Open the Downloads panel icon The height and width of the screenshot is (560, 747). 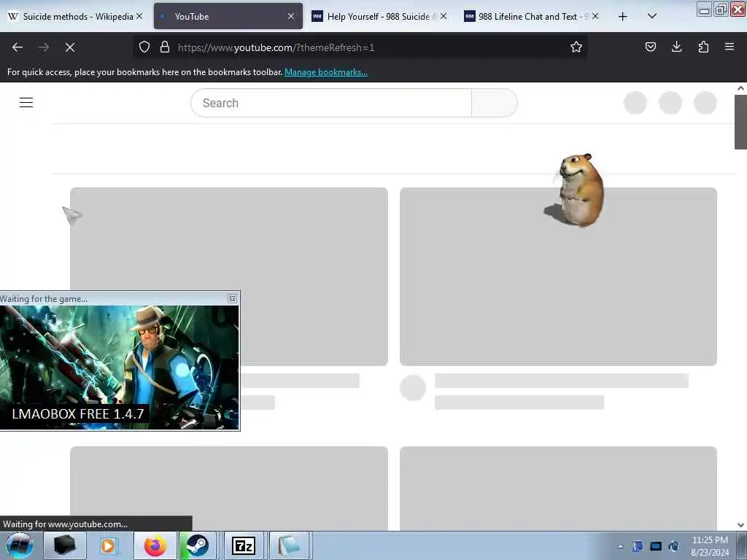(676, 47)
